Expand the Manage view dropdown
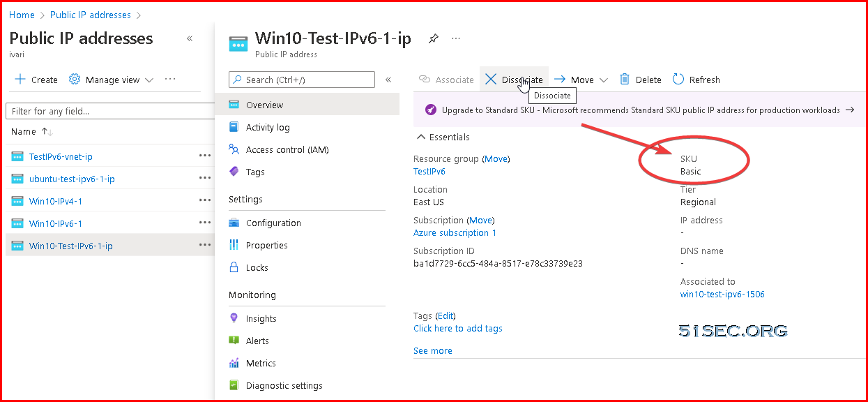The width and height of the screenshot is (868, 402). 112,80
